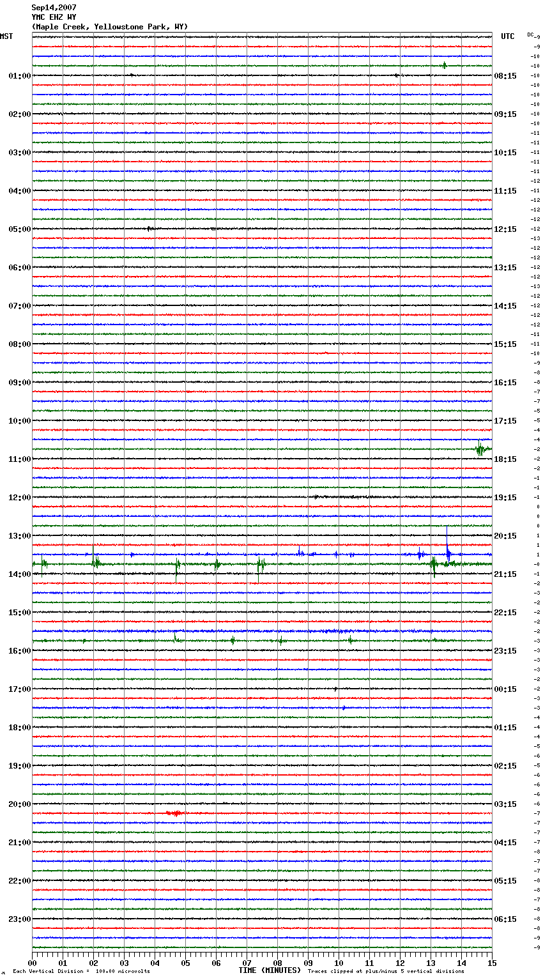Click the UTC time label "12:15"

[505, 229]
